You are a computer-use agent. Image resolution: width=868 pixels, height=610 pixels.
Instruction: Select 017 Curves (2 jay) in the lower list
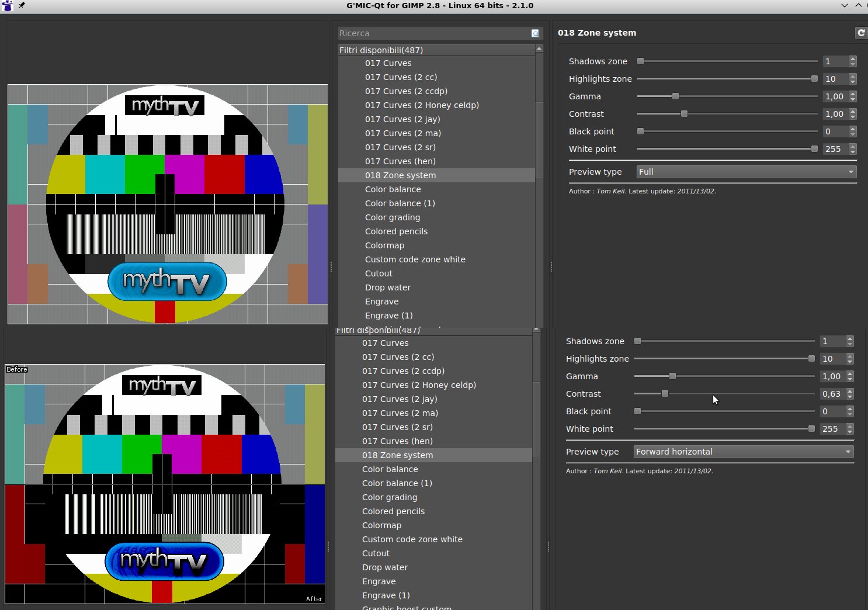[433, 399]
